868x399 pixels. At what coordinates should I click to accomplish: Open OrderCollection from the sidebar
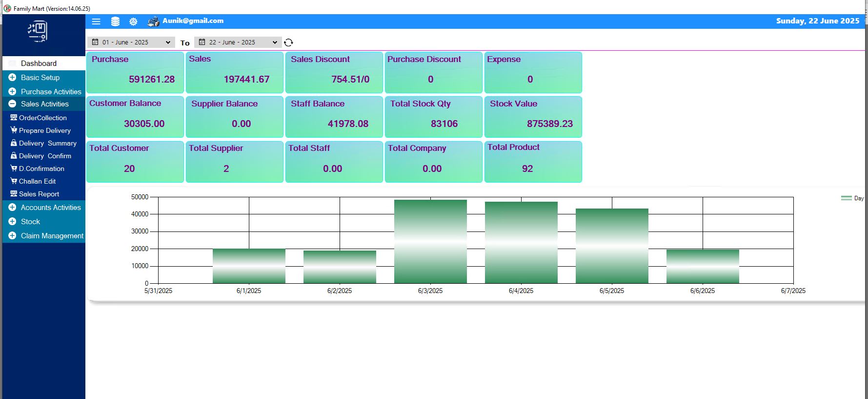click(42, 118)
